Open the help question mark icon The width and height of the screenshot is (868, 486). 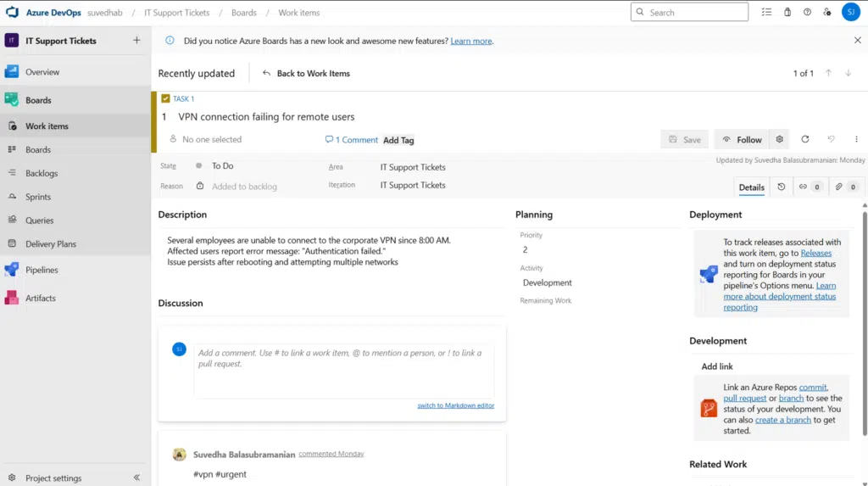[807, 12]
